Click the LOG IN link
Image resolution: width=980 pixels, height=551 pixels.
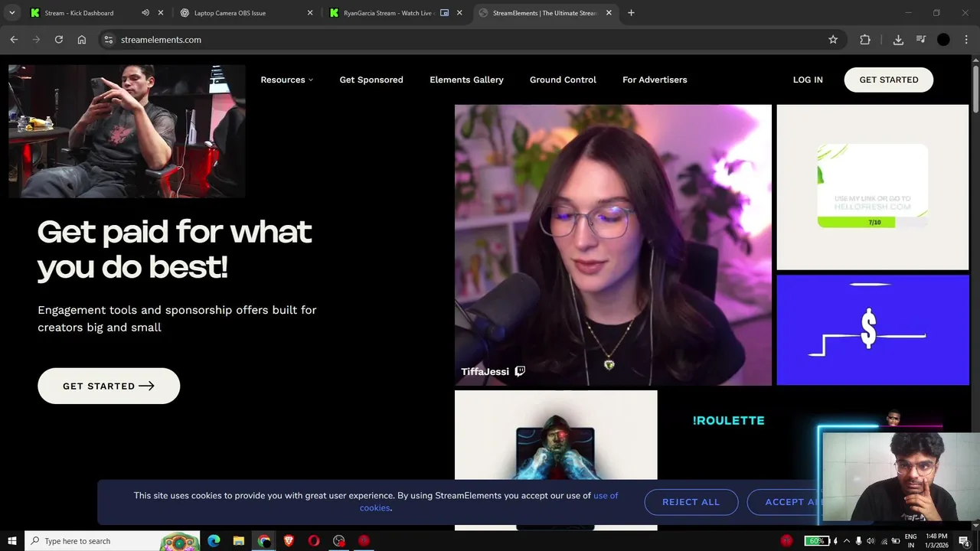coord(808,80)
